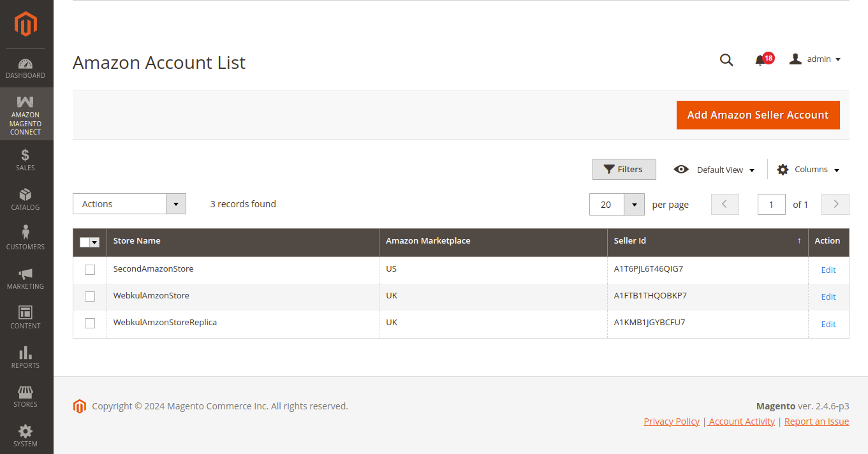868x454 pixels.
Task: Open the Report an Issue link
Action: point(816,421)
